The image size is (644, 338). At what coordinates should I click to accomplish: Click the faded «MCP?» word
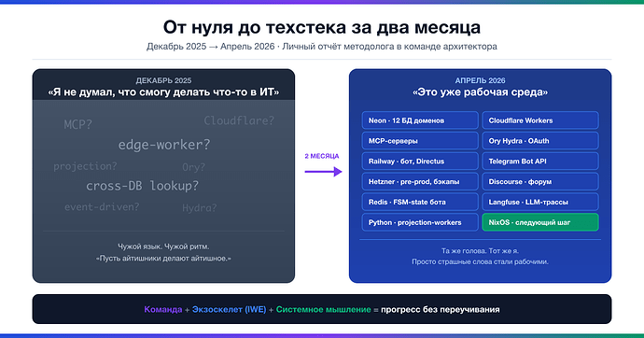click(x=78, y=124)
